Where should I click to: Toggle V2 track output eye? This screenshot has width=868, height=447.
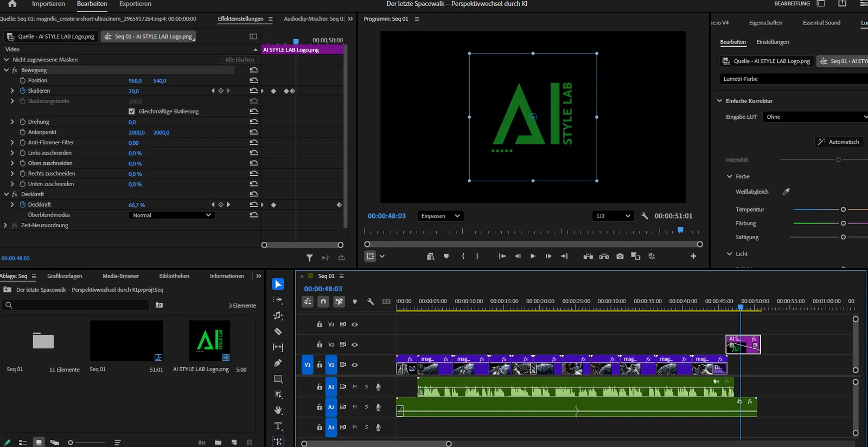tap(355, 344)
